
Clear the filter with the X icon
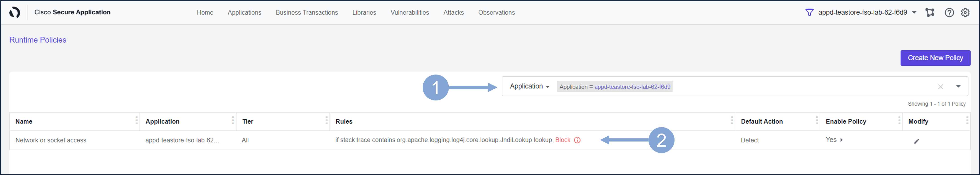[940, 87]
